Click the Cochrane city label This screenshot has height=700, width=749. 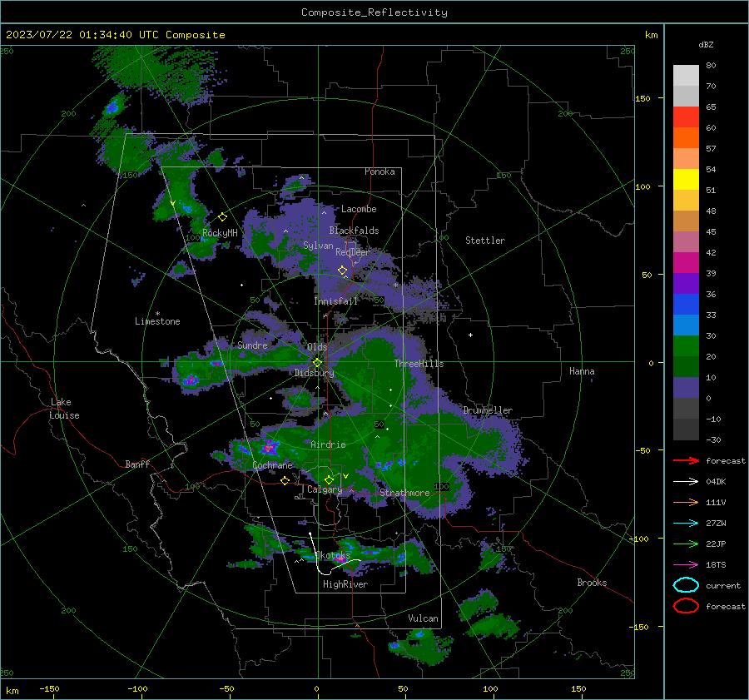coord(272,465)
